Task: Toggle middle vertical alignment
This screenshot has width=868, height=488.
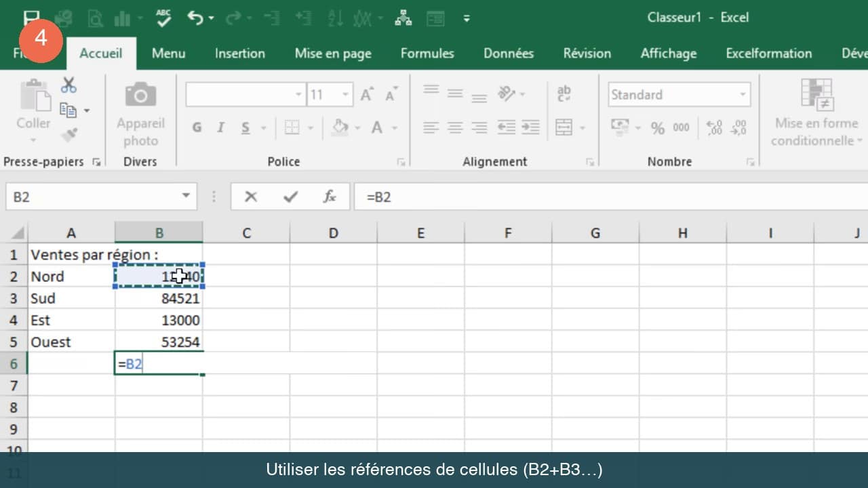Action: coord(455,94)
